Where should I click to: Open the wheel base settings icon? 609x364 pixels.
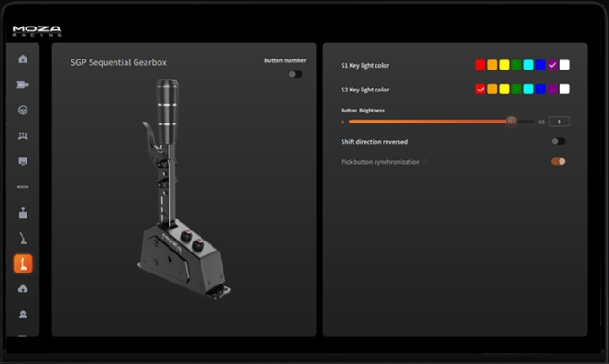point(23,84)
